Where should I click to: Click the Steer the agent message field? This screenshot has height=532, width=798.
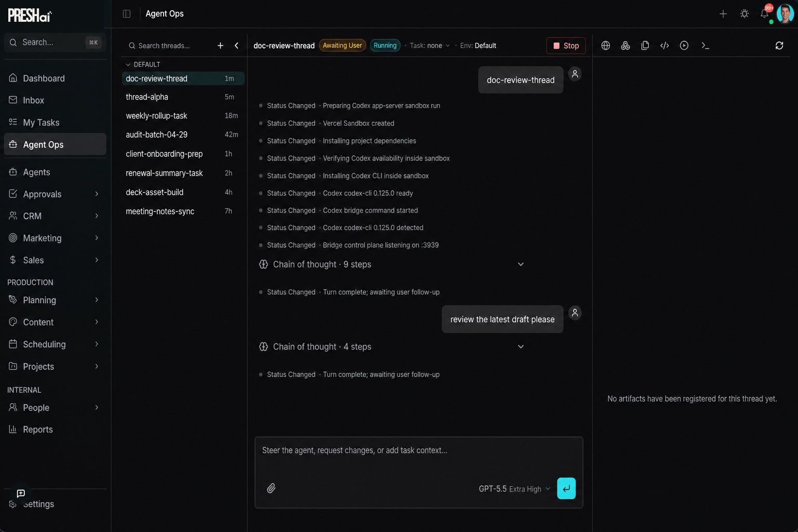(418, 451)
